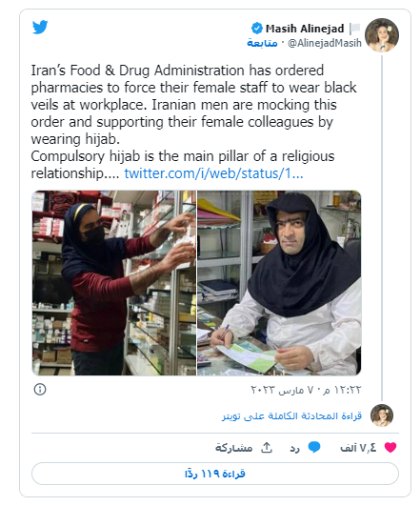The image size is (420, 506).
Task: Open Masih Alinejad's profile avatar
Action: coord(382,35)
